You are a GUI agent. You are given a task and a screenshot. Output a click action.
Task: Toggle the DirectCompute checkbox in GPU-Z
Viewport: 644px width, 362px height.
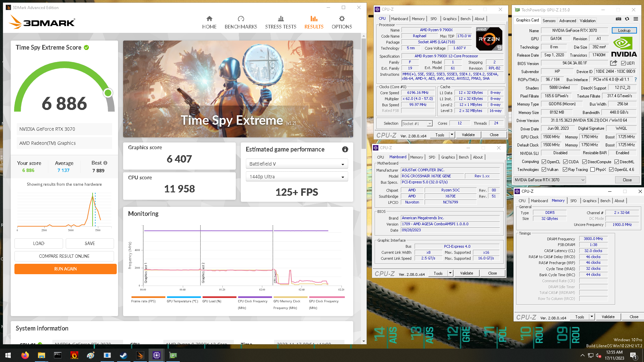[x=584, y=162]
